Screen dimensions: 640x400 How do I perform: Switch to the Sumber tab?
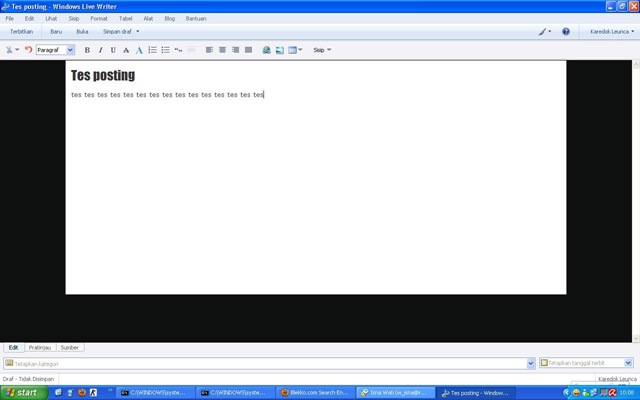click(69, 347)
